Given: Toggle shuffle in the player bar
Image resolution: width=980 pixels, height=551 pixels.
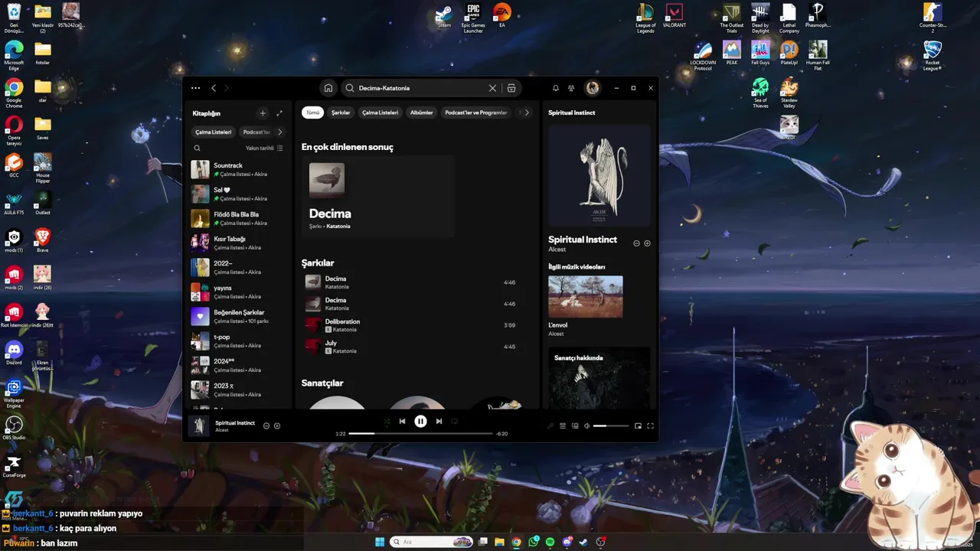Looking at the screenshot, I should click(x=387, y=421).
